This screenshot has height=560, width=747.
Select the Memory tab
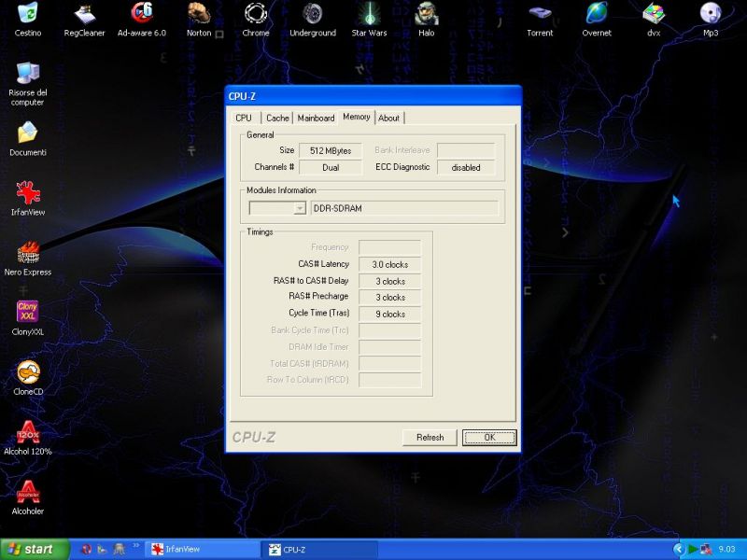[357, 117]
